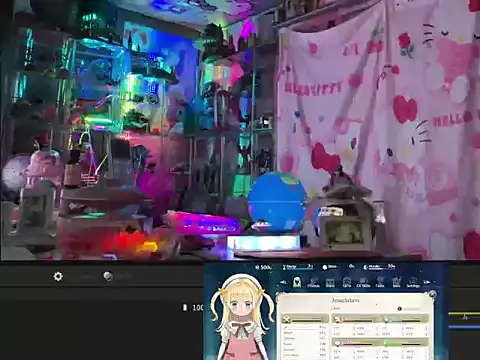Open the Gifts menu icon

click(x=347, y=283)
